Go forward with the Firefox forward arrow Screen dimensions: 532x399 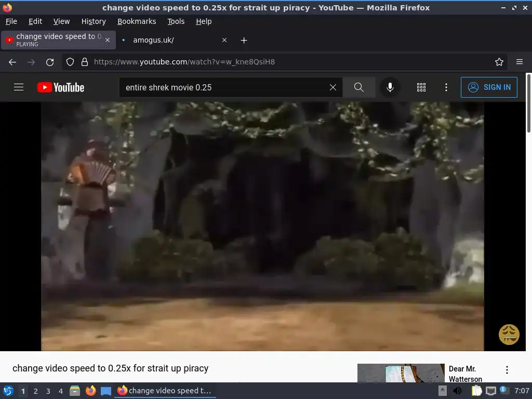[31, 62]
